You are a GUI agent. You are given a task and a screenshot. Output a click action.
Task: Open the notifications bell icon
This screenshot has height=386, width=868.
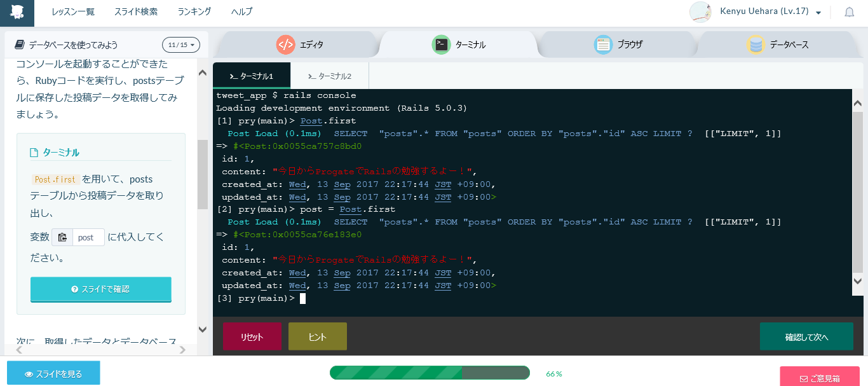click(x=849, y=12)
